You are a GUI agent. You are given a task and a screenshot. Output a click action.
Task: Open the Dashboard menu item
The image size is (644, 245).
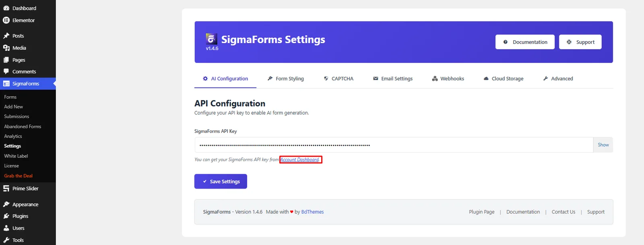pos(28,8)
